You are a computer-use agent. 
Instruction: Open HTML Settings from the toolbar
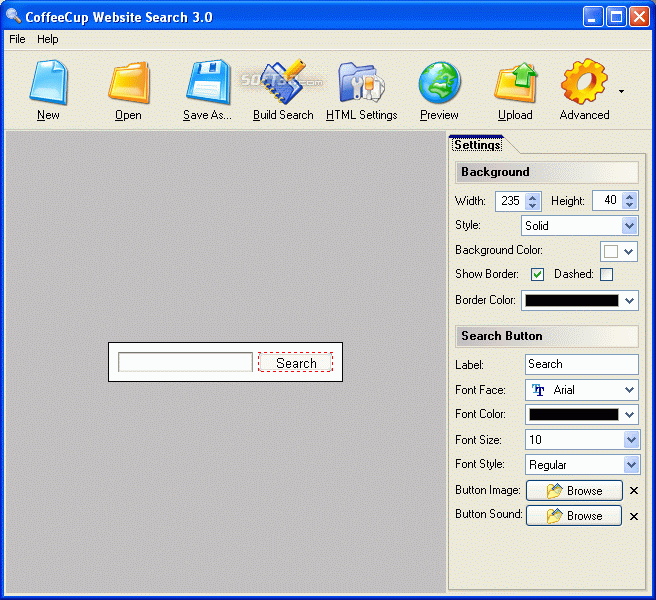(361, 82)
